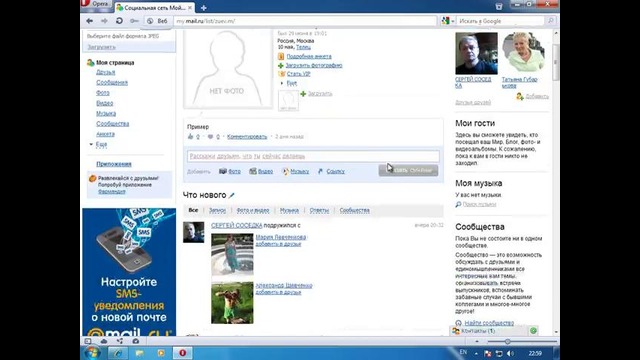Open the Музыка link in left sidebar
The height and width of the screenshot is (360, 640).
(x=106, y=113)
